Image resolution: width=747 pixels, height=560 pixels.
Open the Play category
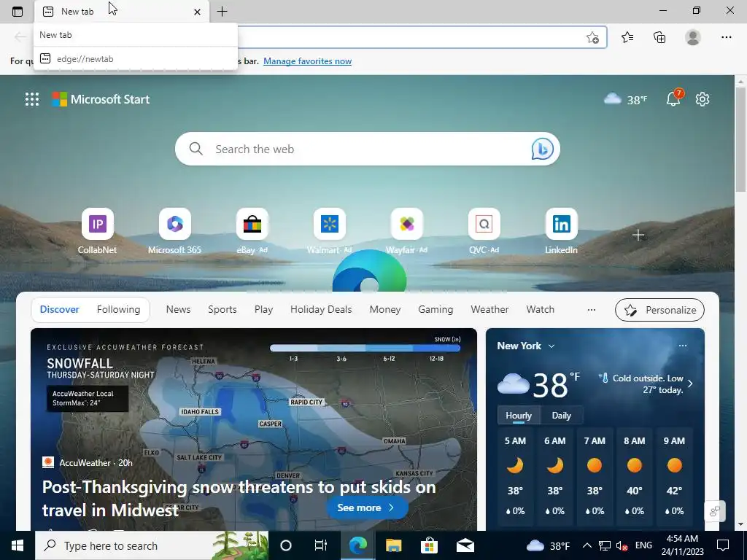[263, 309]
